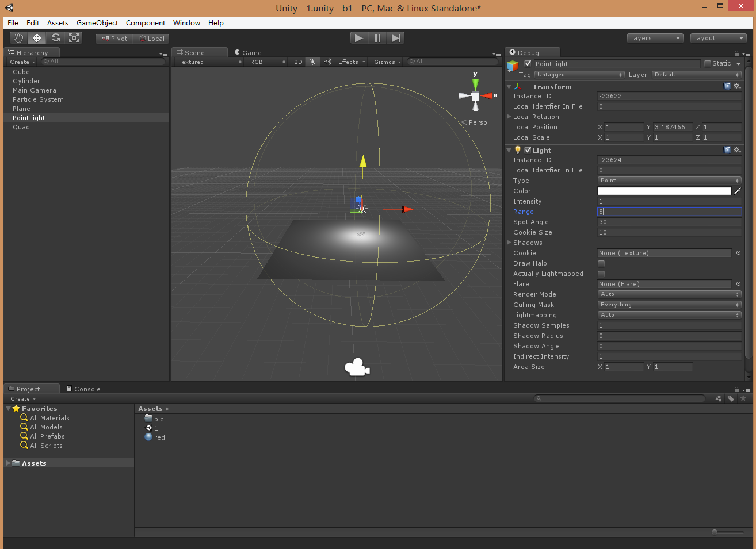756x549 pixels.
Task: Open the Assets menu
Action: 58,23
